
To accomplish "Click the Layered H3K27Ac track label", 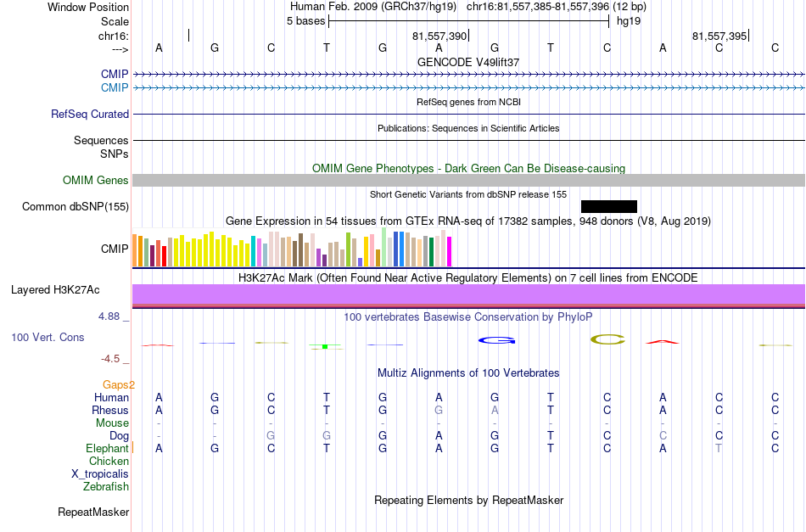I will [55, 290].
